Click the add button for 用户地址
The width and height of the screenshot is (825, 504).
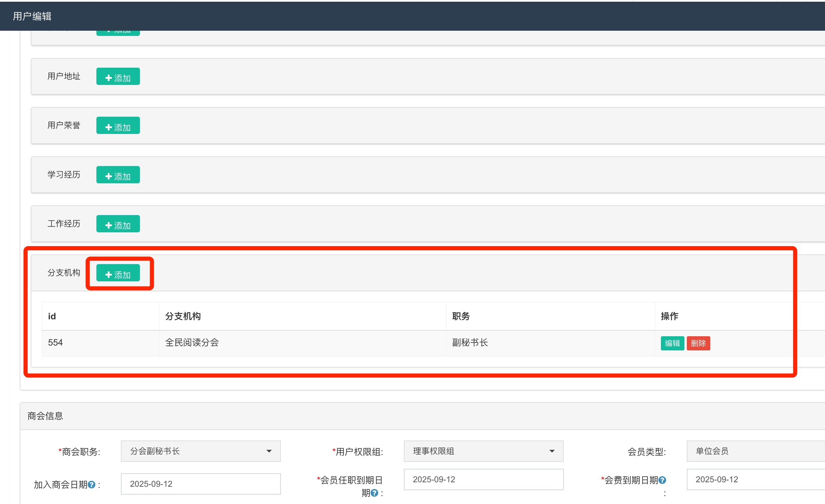click(118, 77)
